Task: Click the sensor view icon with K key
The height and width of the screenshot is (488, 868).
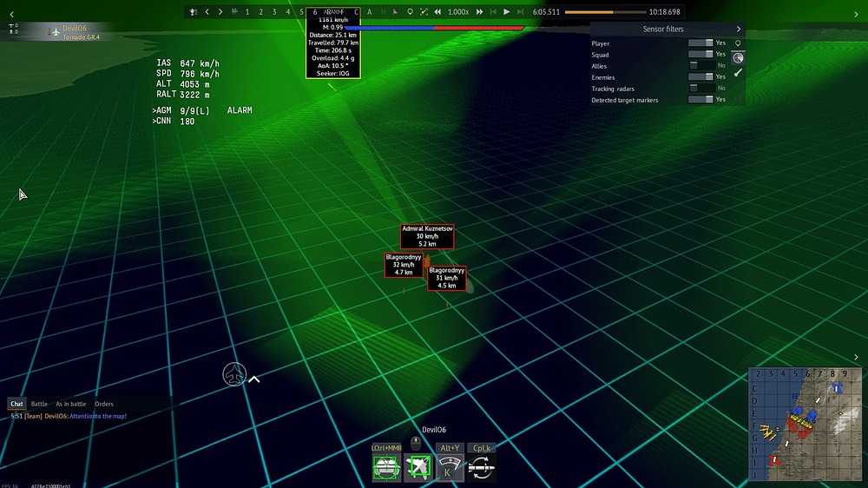Action: (x=450, y=467)
